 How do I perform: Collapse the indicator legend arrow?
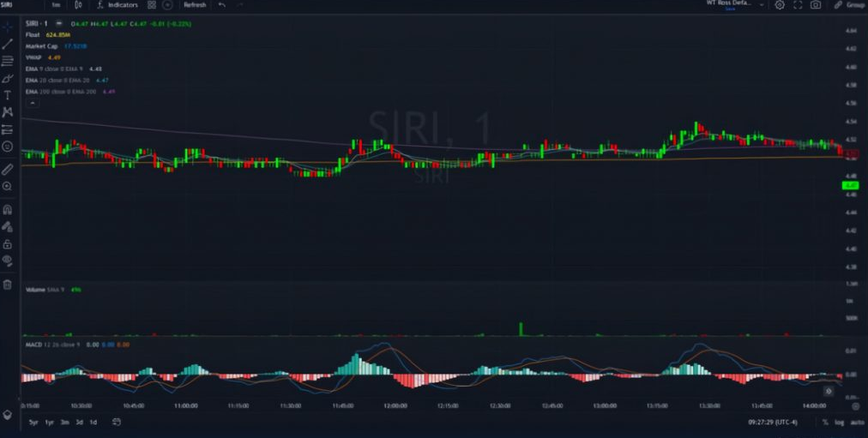[x=32, y=104]
